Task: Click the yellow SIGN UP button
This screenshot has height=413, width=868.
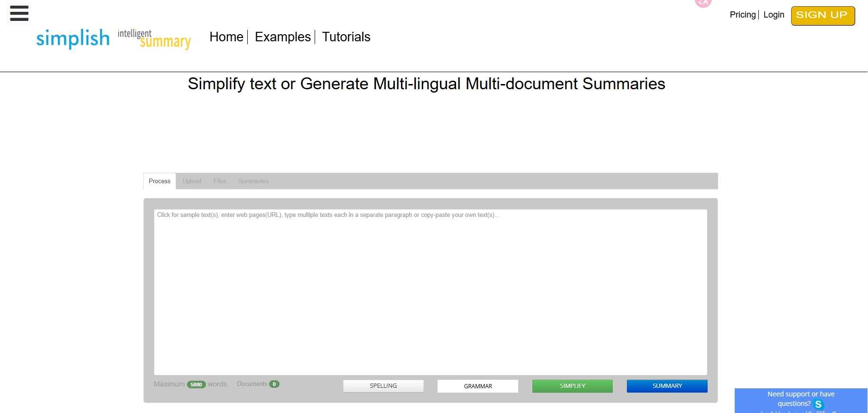Action: click(x=822, y=16)
